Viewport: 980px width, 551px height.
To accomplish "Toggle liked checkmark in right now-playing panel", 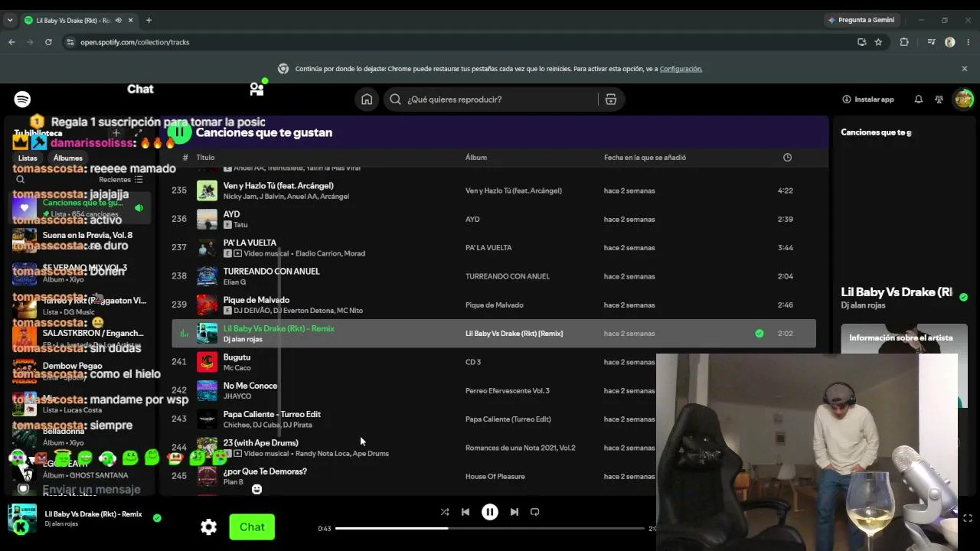I will (963, 297).
